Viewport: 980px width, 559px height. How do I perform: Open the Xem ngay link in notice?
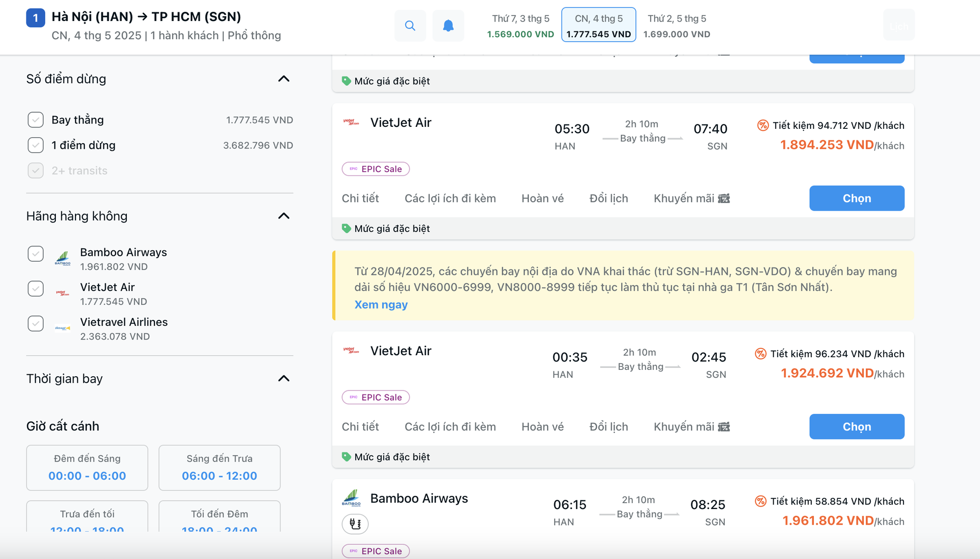tap(381, 305)
